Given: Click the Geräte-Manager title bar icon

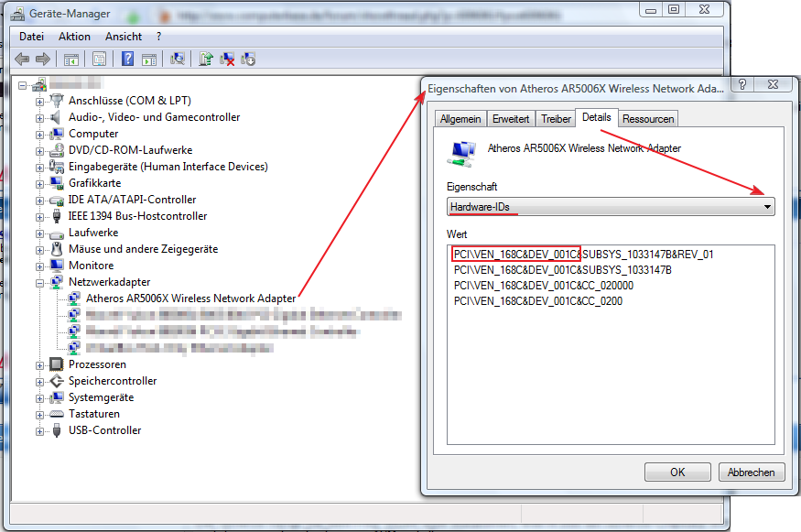Looking at the screenshot, I should point(18,14).
